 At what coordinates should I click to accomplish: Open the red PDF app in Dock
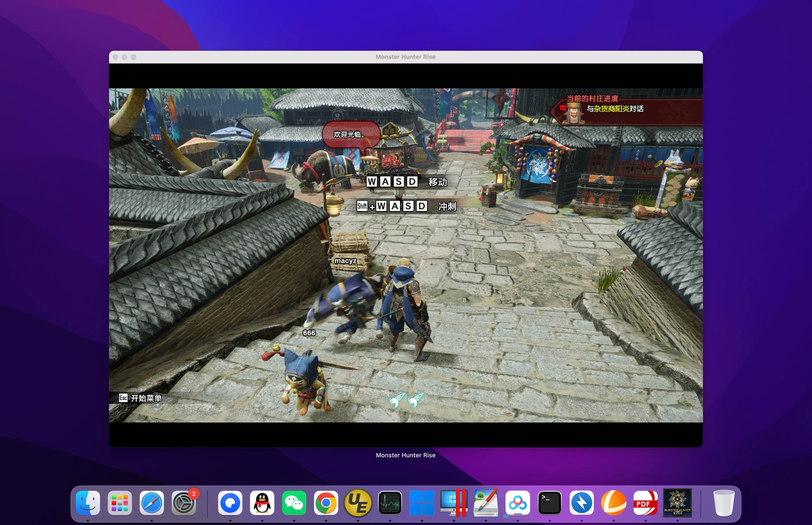(646, 503)
